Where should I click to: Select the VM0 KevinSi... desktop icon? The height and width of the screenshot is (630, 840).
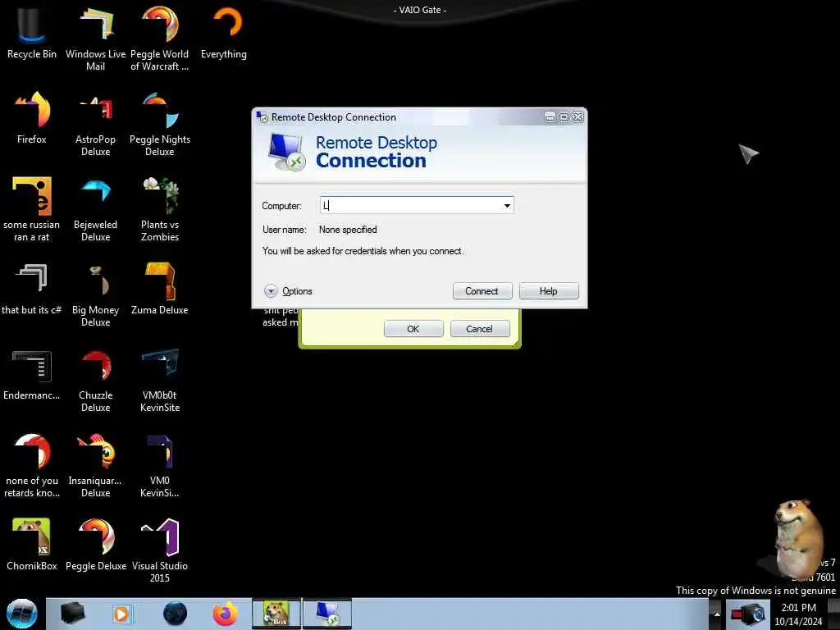tap(160, 466)
